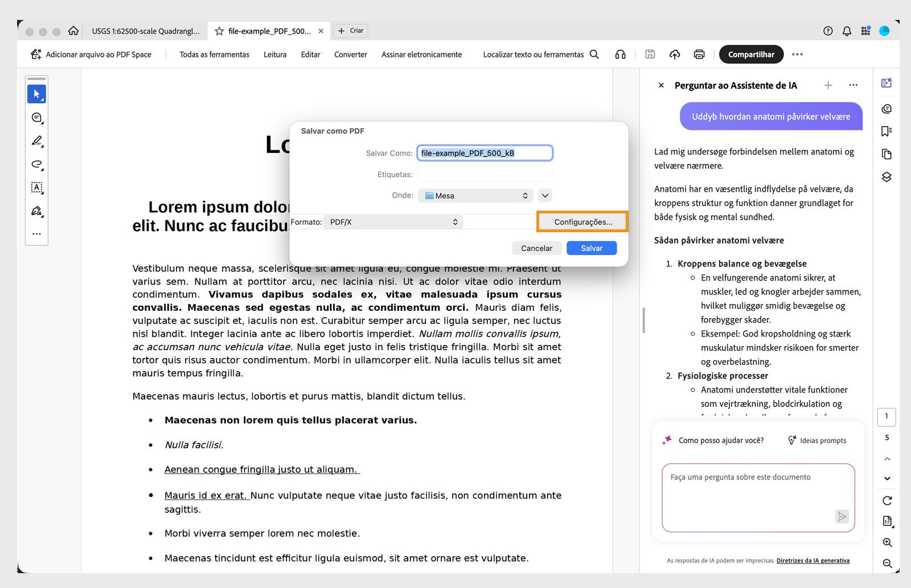
Task: Click Salvar in the save dialog
Action: point(592,248)
